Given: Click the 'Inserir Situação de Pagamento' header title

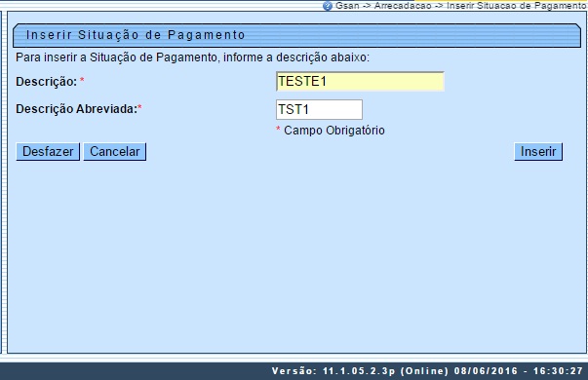Looking at the screenshot, I should coord(136,35).
